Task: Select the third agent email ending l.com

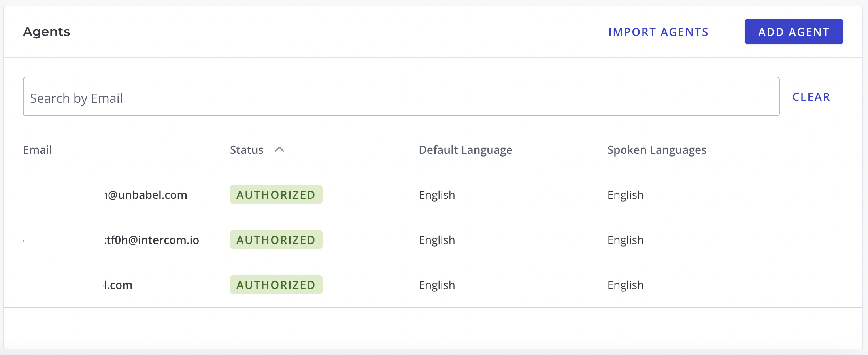Action: pyautogui.click(x=118, y=285)
